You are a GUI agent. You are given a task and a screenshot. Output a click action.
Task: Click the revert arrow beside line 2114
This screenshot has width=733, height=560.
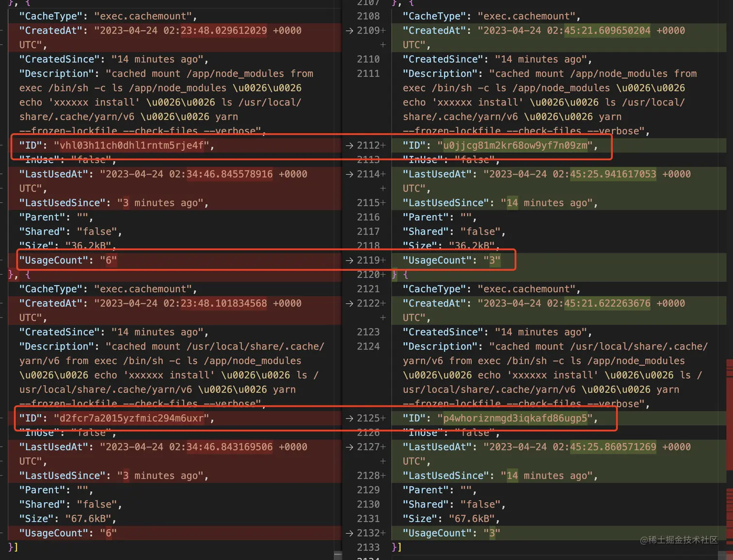[349, 174]
